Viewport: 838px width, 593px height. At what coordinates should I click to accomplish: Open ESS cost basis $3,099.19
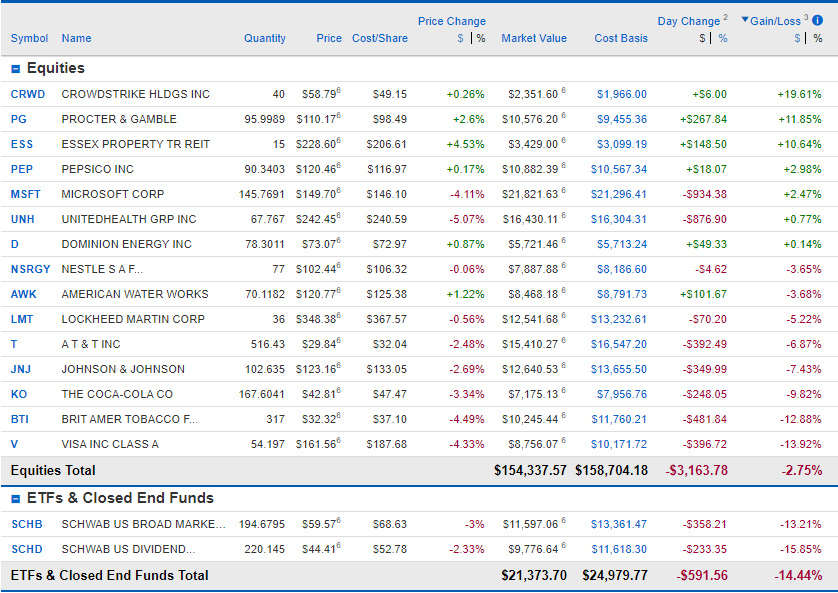coord(622,145)
